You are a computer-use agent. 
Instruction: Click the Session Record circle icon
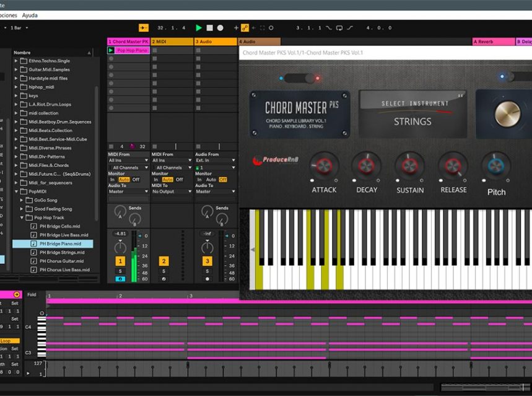(x=271, y=28)
